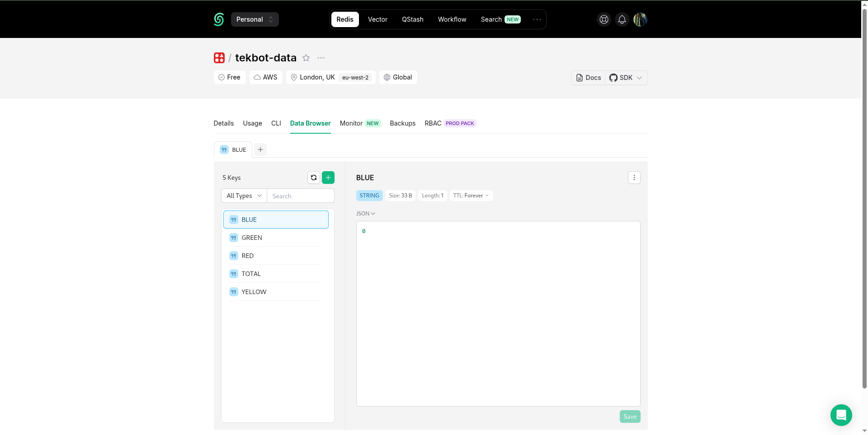Image resolution: width=868 pixels, height=435 pixels.
Task: Open the user avatar menu
Action: 640,19
